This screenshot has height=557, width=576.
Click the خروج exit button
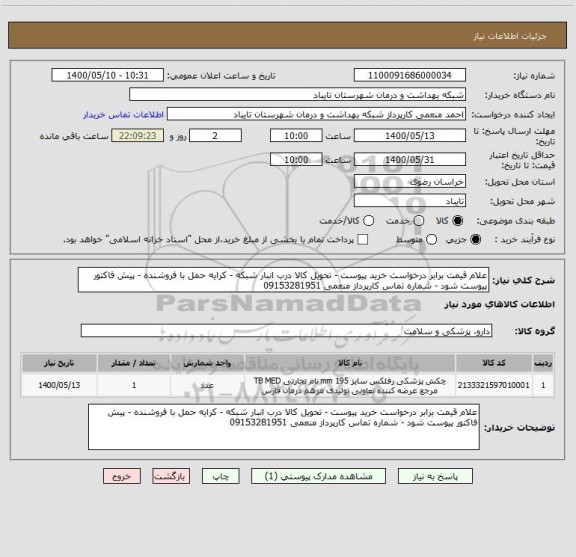click(122, 476)
